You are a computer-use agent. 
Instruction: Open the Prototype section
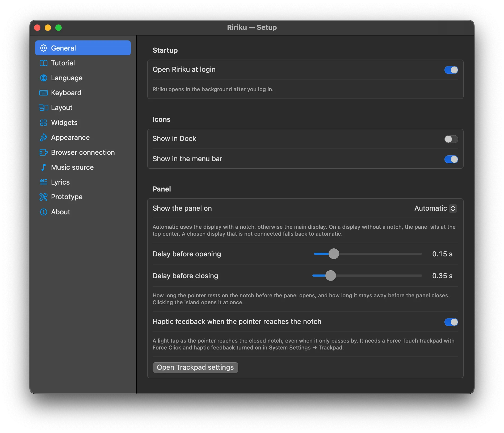[83, 197]
